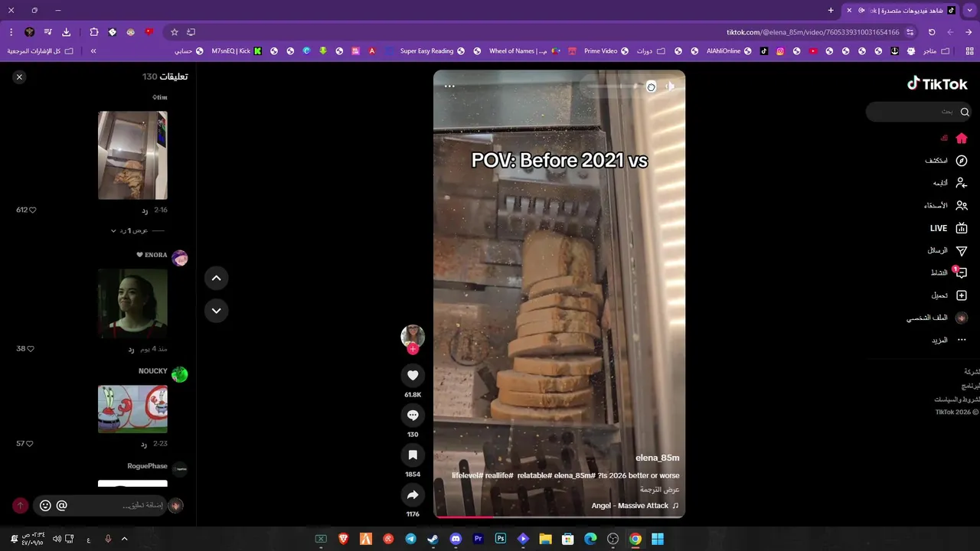
Task: Expand hidden bookmarks with the double chevron
Action: [x=93, y=51]
